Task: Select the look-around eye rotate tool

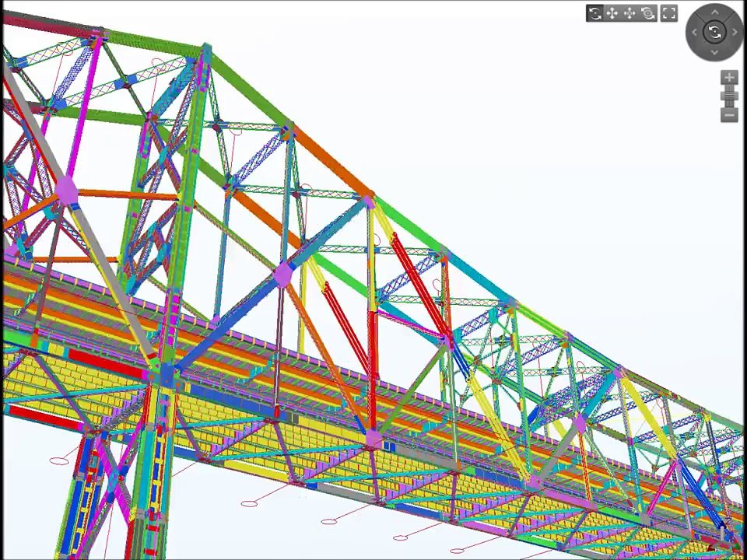Action: point(648,13)
